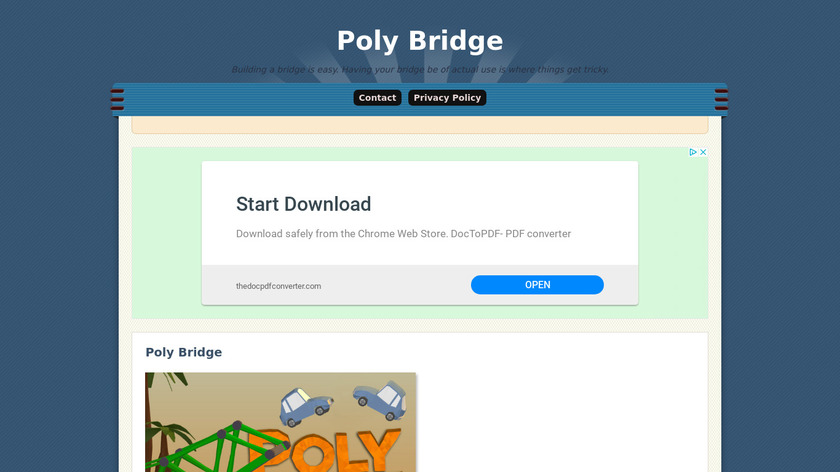Open the Privacy Policy menu item
The image size is (840, 472).
pos(447,98)
